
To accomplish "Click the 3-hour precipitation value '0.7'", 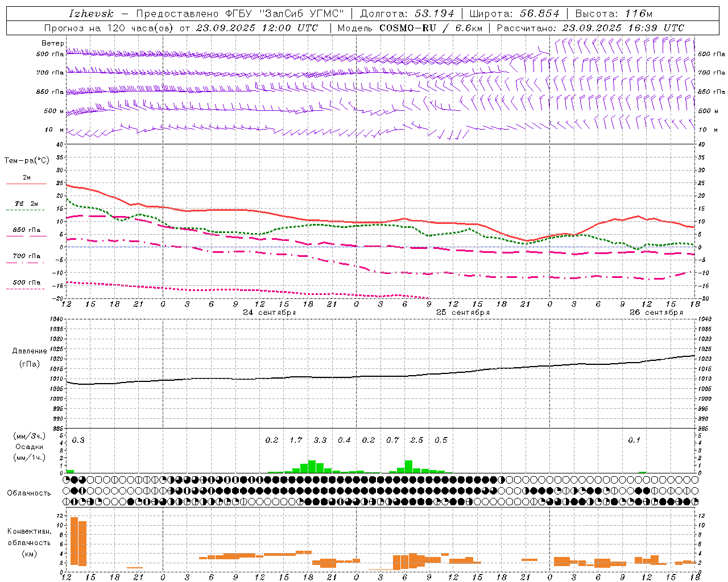I will 392,440.
